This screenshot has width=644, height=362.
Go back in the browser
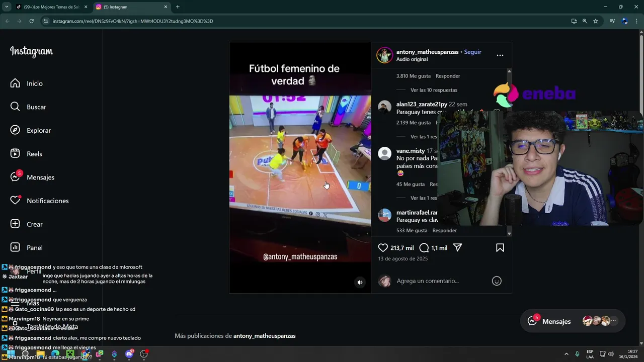[7, 21]
